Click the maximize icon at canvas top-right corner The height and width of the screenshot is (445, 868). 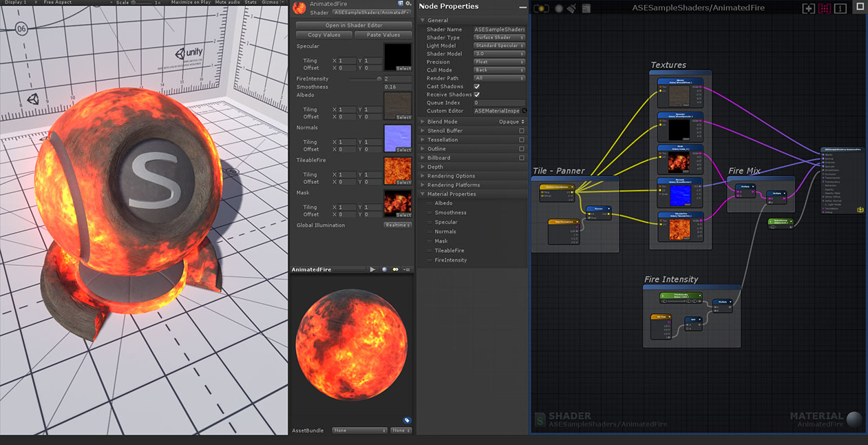[860, 6]
